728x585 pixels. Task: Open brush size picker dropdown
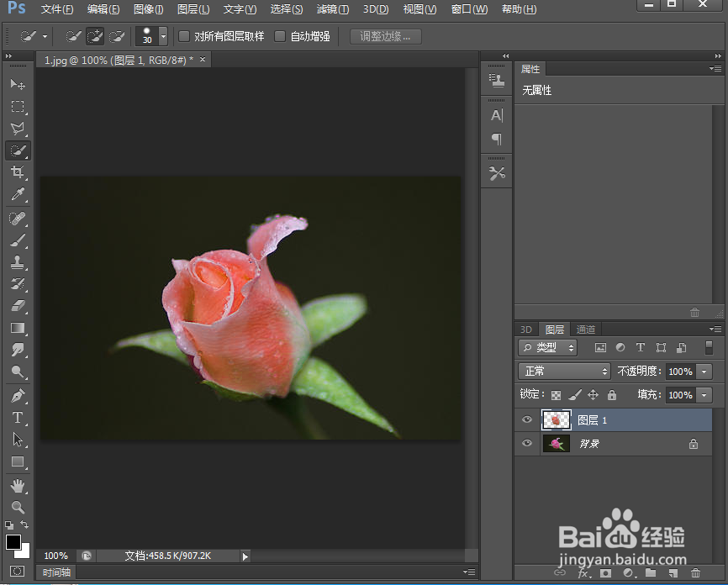163,36
